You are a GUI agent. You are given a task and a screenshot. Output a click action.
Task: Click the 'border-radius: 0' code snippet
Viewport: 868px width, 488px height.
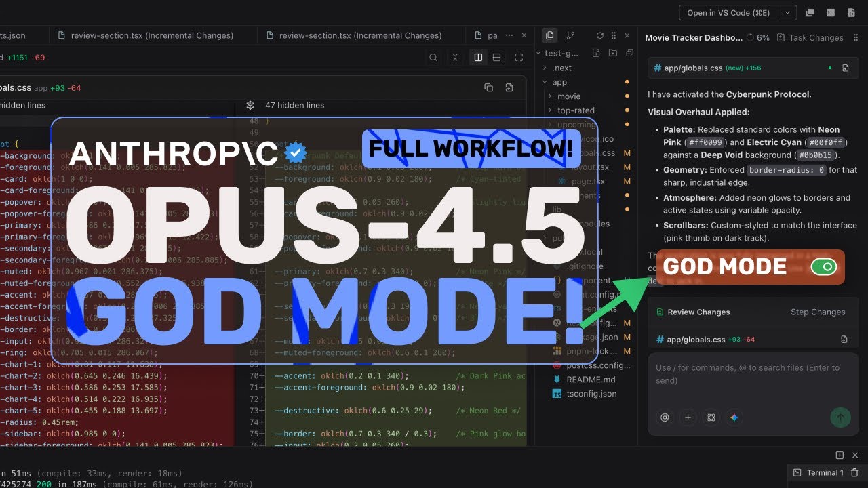[787, 170]
